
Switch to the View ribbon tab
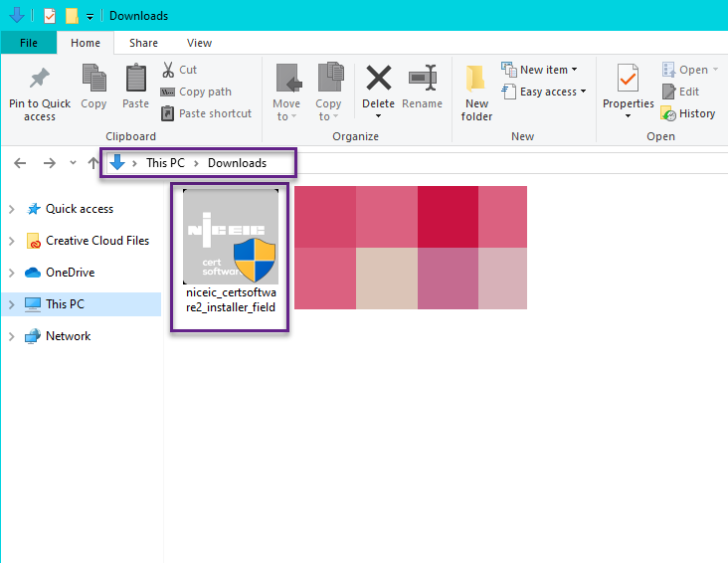tap(199, 43)
